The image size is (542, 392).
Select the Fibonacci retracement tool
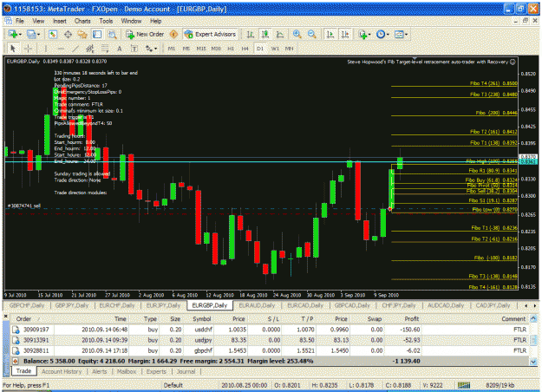point(105,49)
